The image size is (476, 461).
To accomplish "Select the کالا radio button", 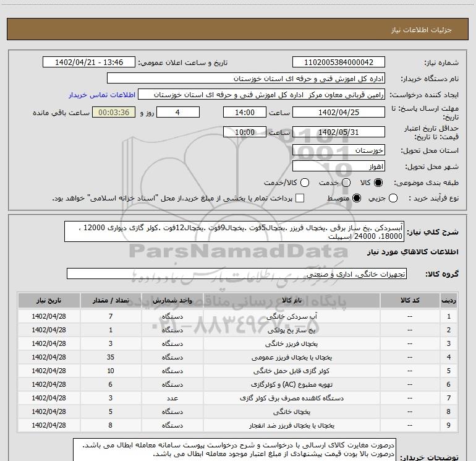I will pos(378,183).
